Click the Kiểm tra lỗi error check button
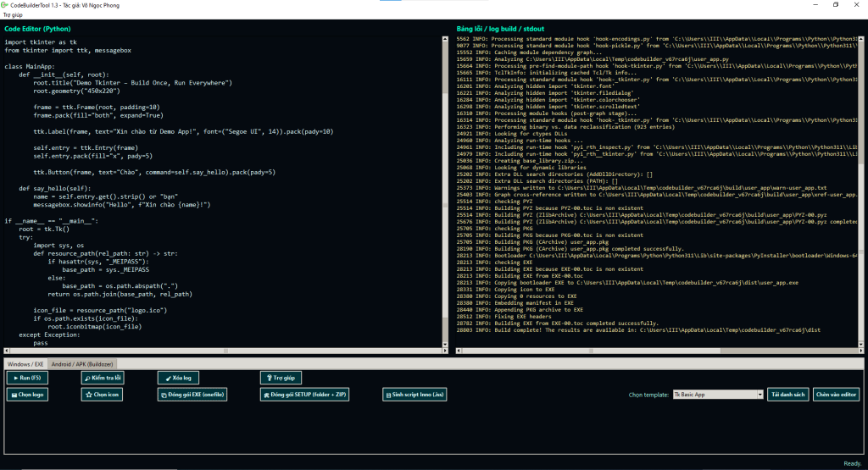Viewport: 868px width, 470px height. [102, 377]
